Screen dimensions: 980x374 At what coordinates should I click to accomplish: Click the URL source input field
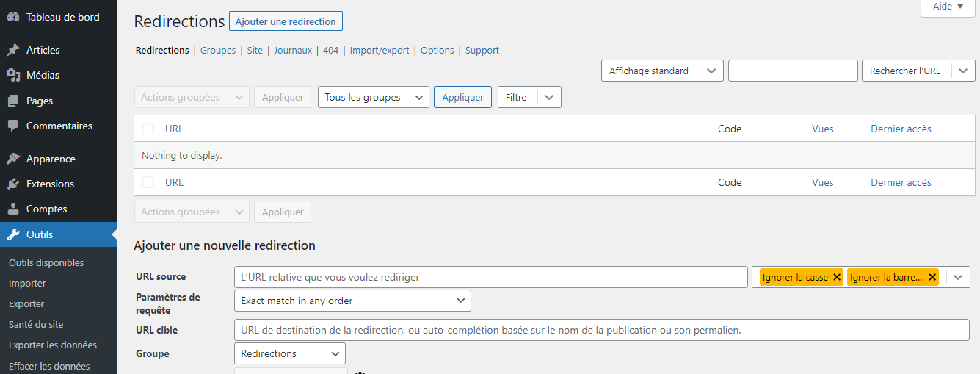pyautogui.click(x=490, y=277)
